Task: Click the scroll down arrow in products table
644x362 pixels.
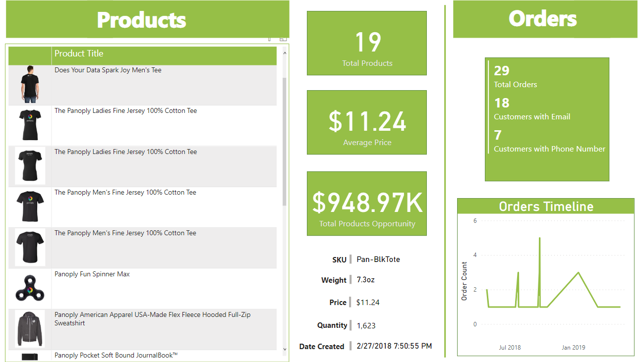Action: click(285, 349)
